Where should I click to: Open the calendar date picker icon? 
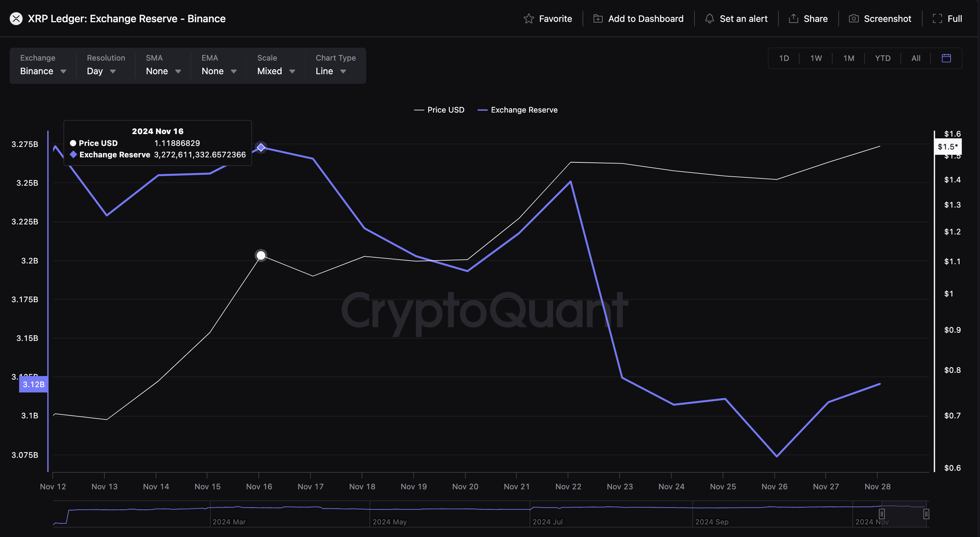[x=947, y=58]
